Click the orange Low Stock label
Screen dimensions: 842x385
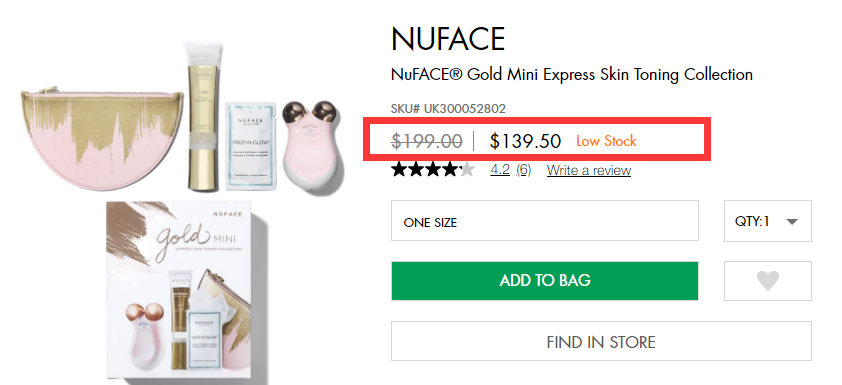coord(606,141)
